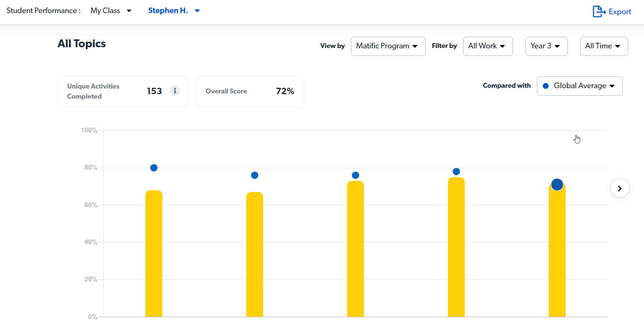The height and width of the screenshot is (323, 644).
Task: Expand the Matific Program view dropdown
Action: (x=388, y=46)
